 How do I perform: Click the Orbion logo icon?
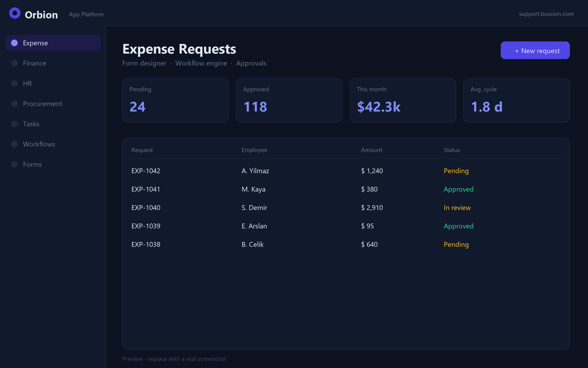click(15, 13)
